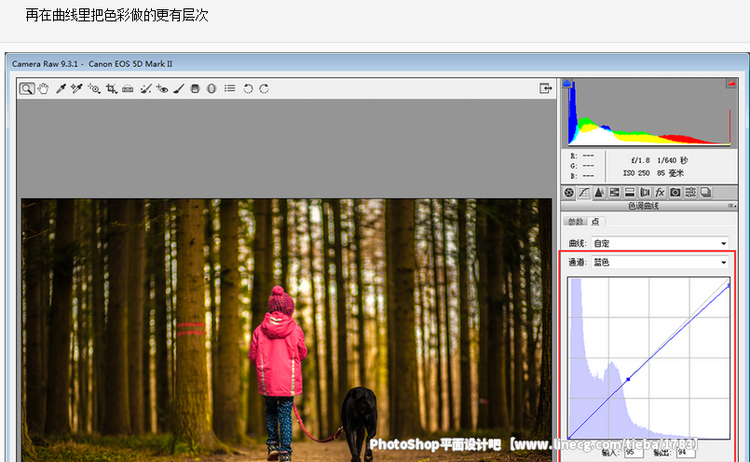The image size is (750, 462).
Task: Click the histogram display
Action: click(x=649, y=112)
